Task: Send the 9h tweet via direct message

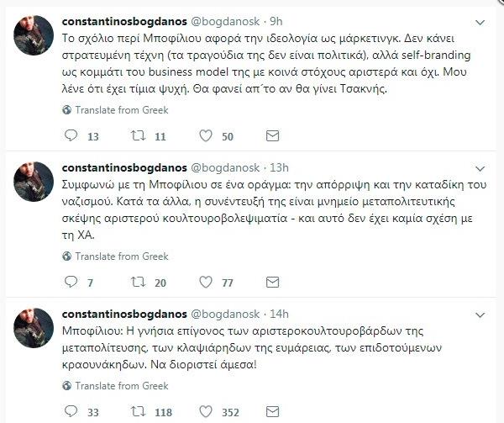Action: point(272,136)
